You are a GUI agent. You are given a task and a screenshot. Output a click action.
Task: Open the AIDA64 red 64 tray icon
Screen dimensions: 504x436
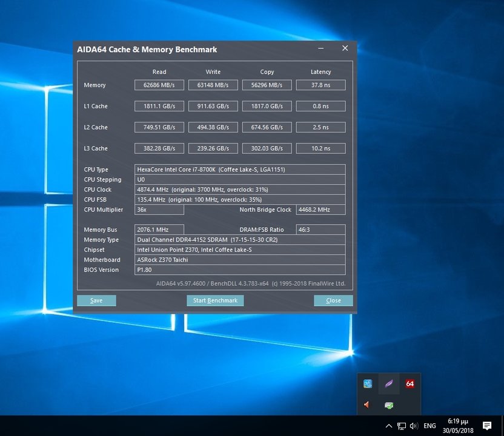[409, 383]
